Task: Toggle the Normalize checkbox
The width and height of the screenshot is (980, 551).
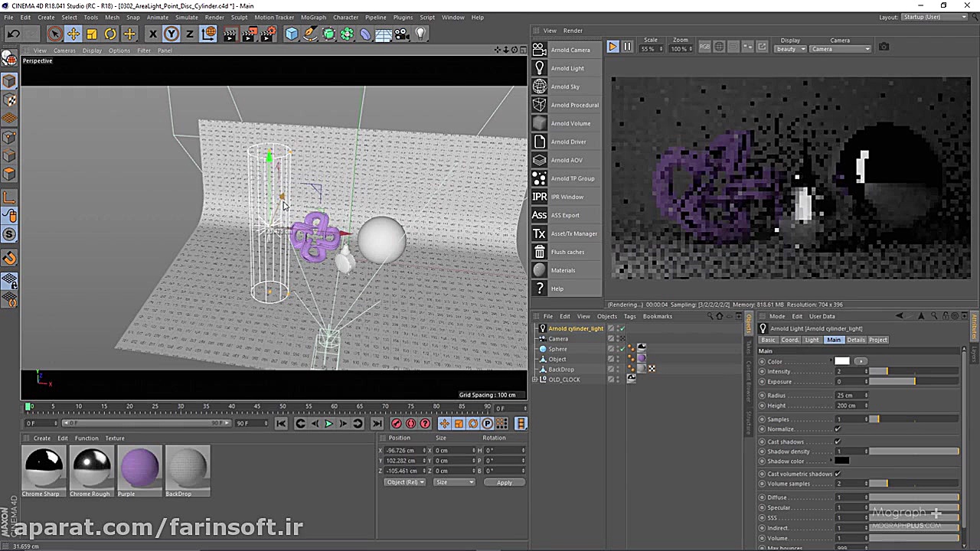Action: pos(838,429)
